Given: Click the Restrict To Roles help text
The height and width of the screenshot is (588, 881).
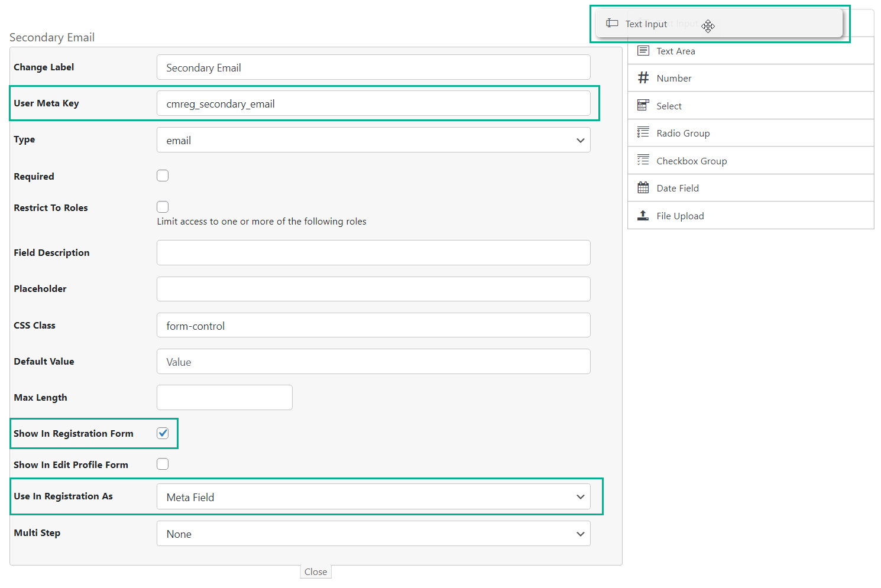Looking at the screenshot, I should pos(261,222).
